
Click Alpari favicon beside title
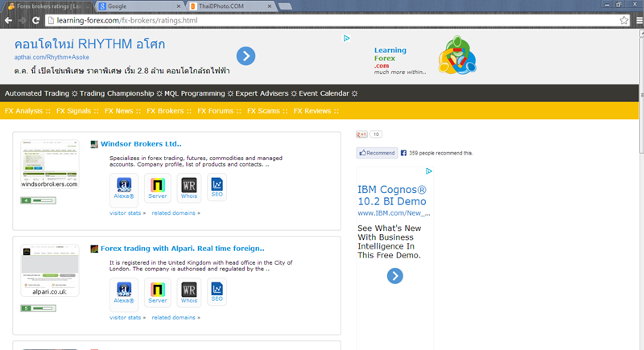tap(94, 249)
